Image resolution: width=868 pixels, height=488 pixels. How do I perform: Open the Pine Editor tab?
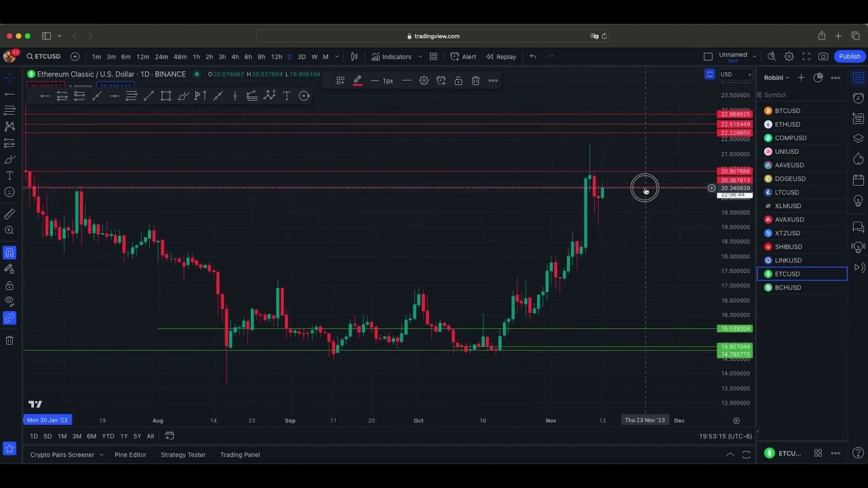click(x=130, y=455)
